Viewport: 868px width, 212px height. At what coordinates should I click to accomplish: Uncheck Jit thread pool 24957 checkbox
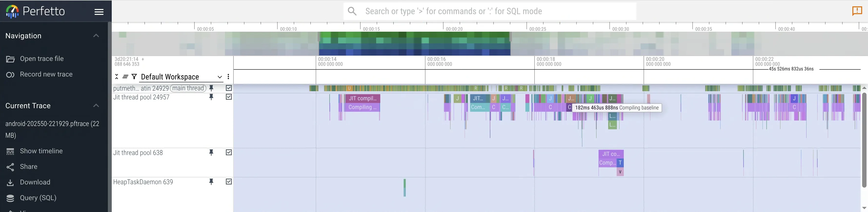point(229,97)
